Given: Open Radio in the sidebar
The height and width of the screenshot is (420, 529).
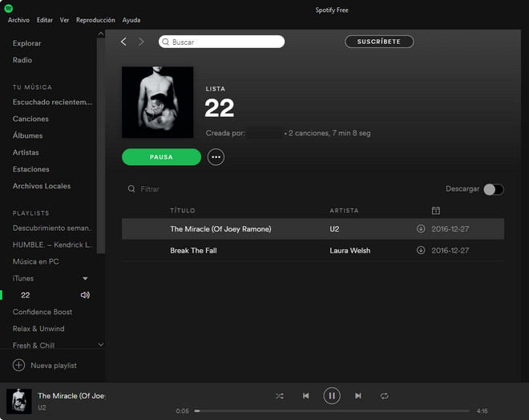Looking at the screenshot, I should point(22,60).
